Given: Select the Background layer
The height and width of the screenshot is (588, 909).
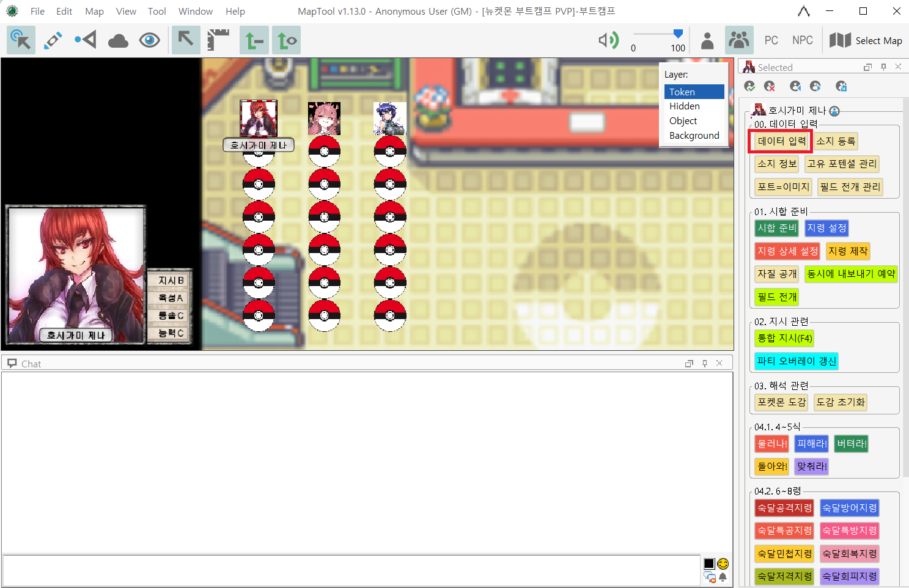Looking at the screenshot, I should point(694,136).
